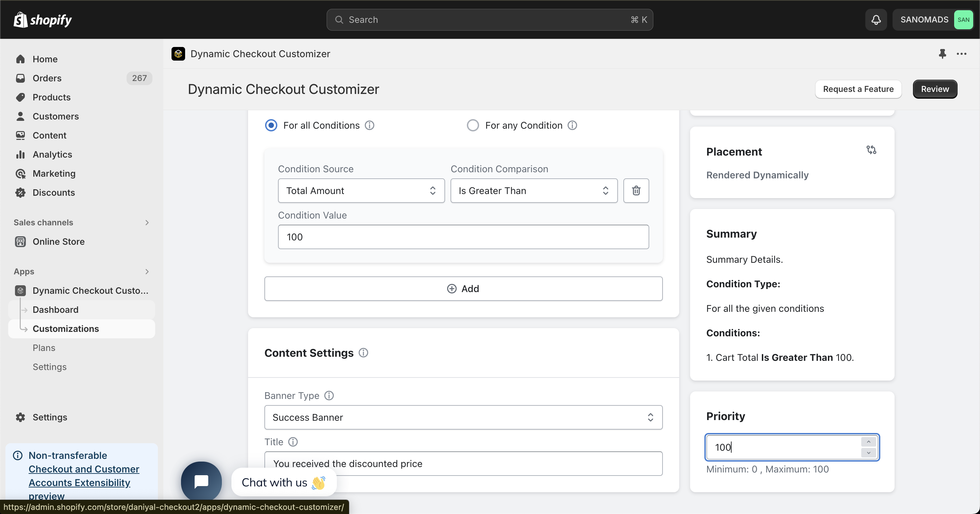Image resolution: width=980 pixels, height=514 pixels.
Task: Open the Condition Comparison Is Greater Than dropdown
Action: (x=534, y=190)
